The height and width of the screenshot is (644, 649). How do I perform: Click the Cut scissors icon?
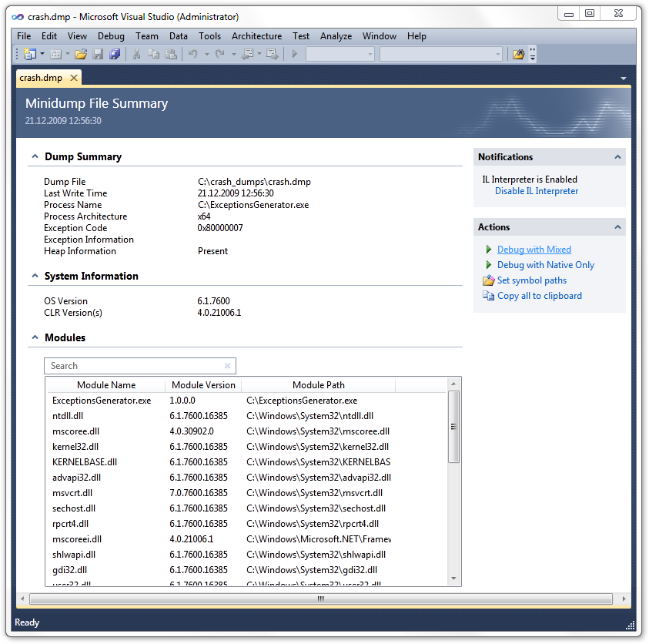(x=136, y=54)
